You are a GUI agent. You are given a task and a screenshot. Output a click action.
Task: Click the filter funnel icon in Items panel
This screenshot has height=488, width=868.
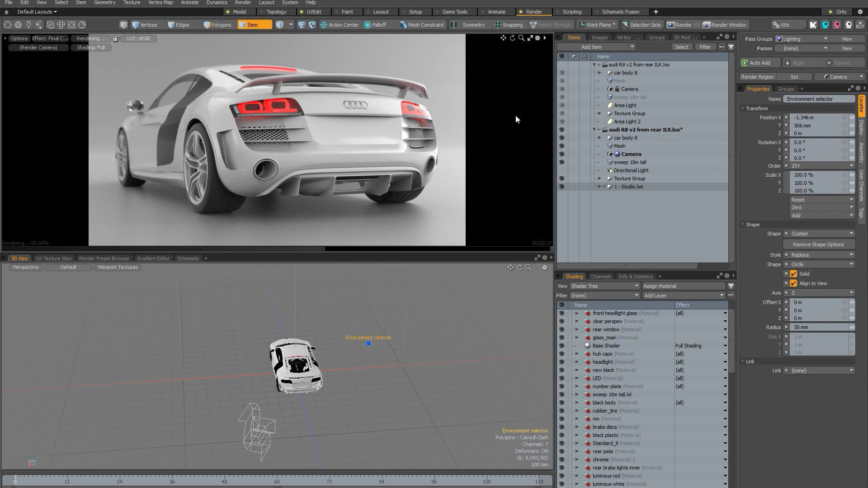(x=731, y=47)
